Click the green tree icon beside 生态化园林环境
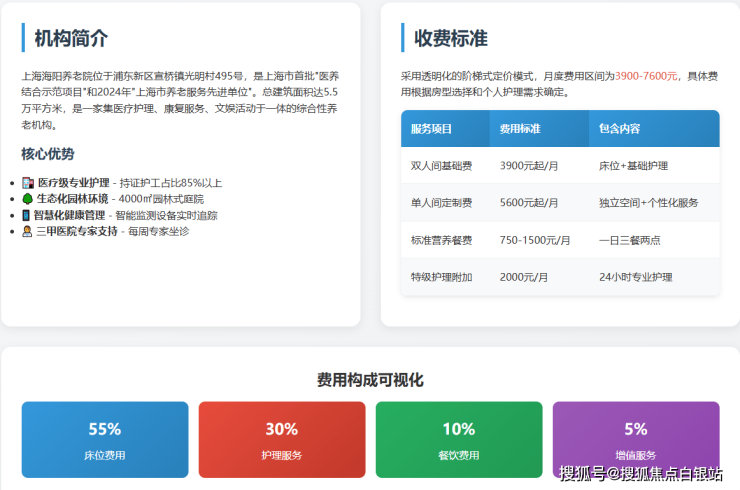Viewport: 740px width, 490px height. point(27,199)
